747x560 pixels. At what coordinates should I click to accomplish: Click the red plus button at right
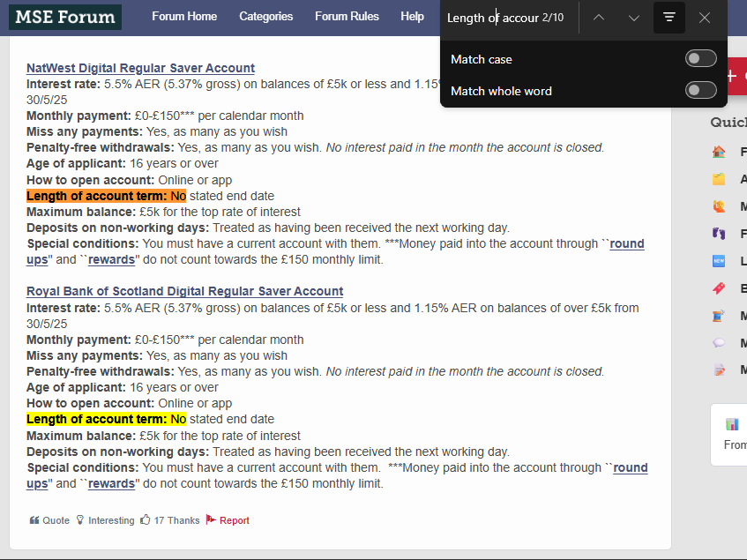click(x=734, y=76)
